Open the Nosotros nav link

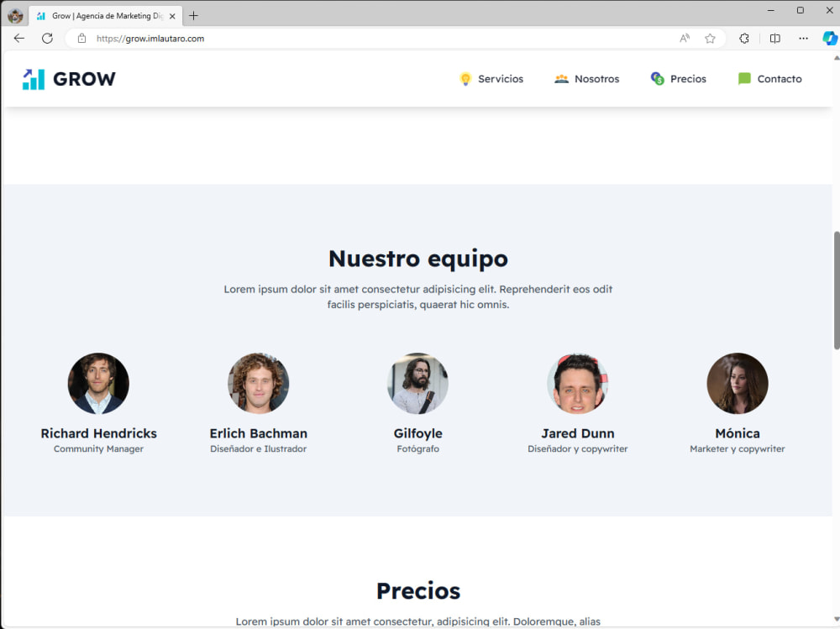596,79
